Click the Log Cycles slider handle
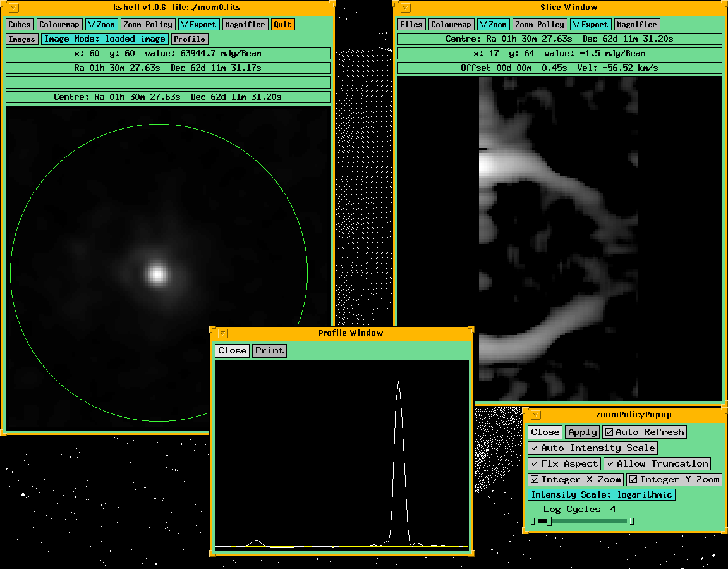 tap(549, 522)
